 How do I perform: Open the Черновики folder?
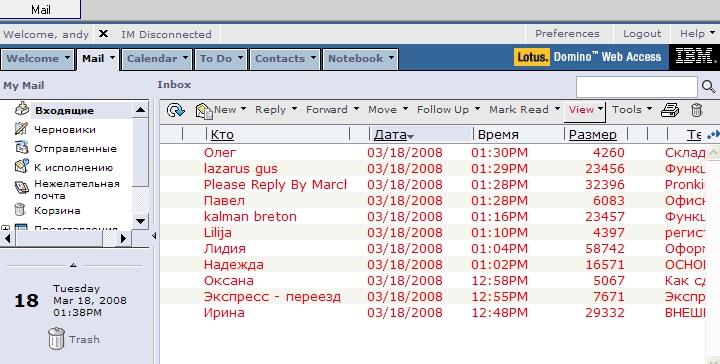[x=65, y=130]
